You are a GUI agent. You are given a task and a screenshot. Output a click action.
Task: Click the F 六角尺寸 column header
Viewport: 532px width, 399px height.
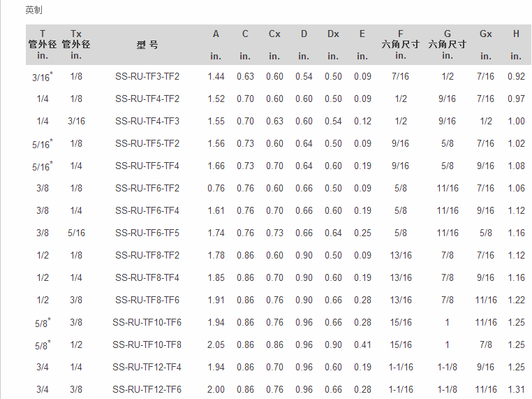click(401, 45)
